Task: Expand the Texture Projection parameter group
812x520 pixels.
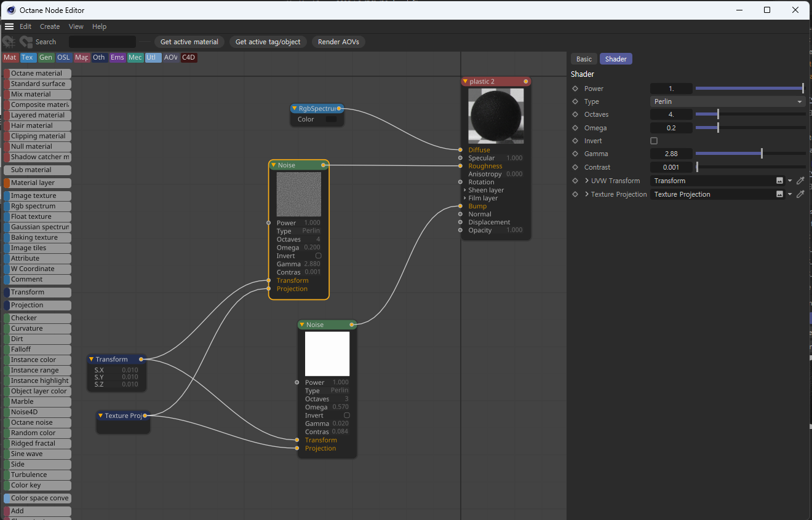Action: tap(587, 194)
